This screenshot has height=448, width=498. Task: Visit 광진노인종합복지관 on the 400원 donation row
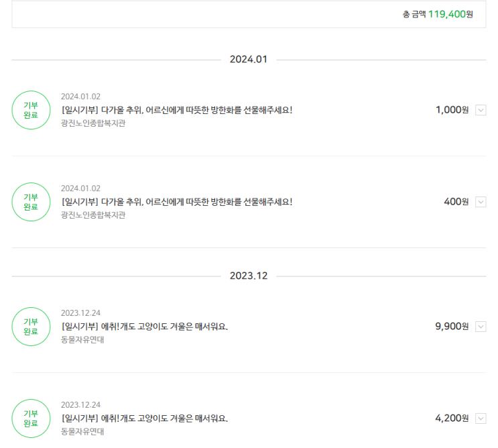pos(93,215)
